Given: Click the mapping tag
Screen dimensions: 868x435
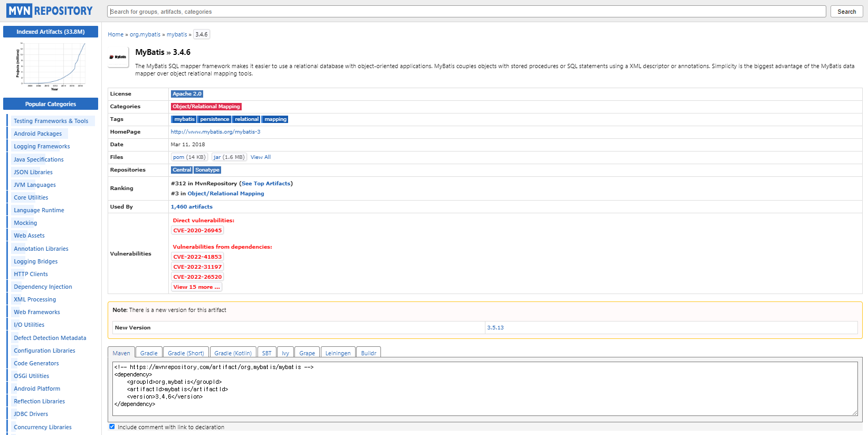Looking at the screenshot, I should point(275,119).
